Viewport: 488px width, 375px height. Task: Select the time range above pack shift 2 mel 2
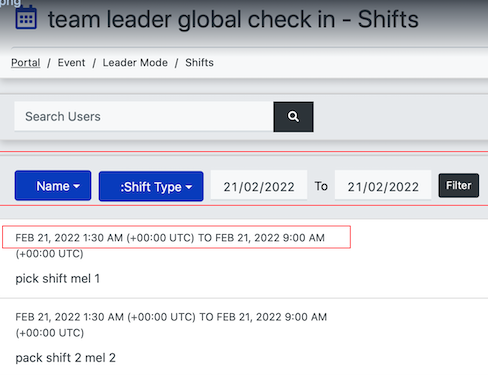[x=171, y=325]
